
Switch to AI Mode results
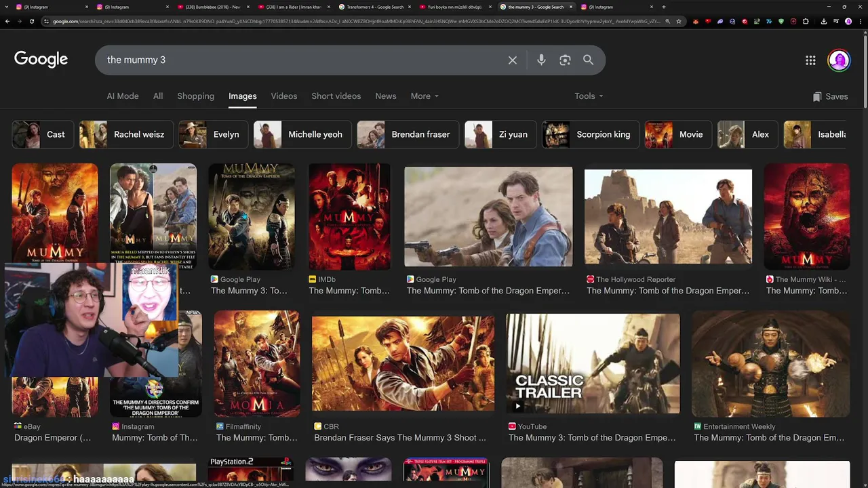point(123,96)
